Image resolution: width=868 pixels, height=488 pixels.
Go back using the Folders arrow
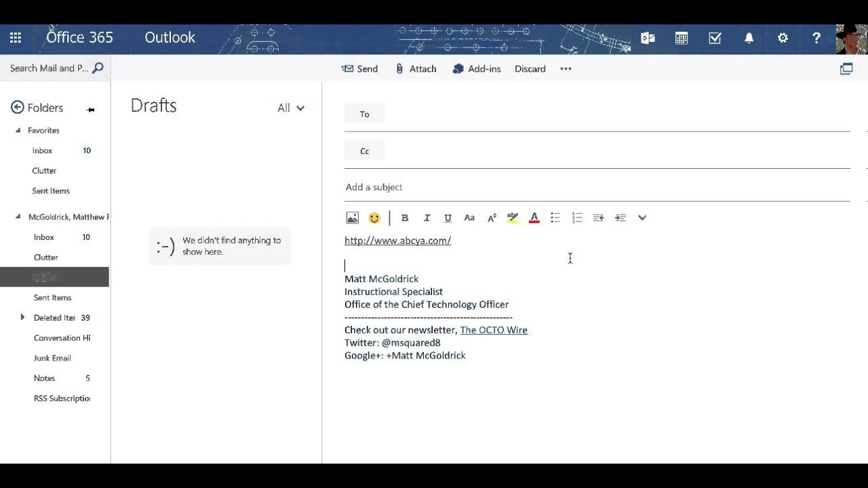pyautogui.click(x=18, y=107)
